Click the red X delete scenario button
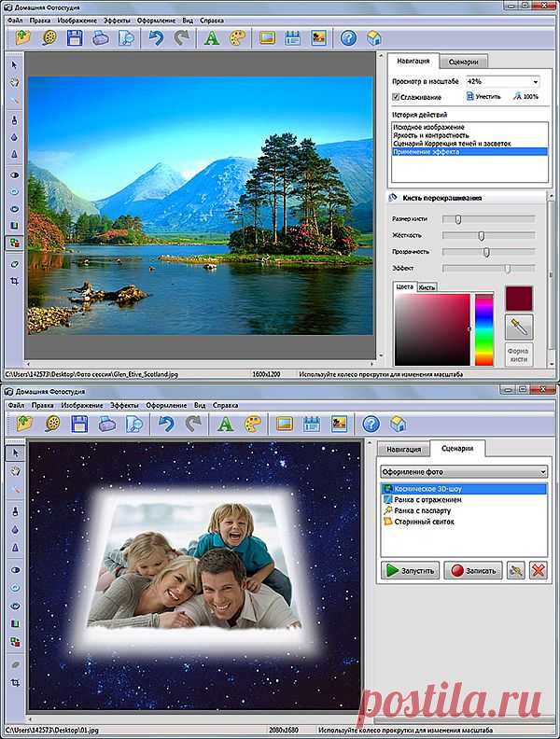 [538, 570]
